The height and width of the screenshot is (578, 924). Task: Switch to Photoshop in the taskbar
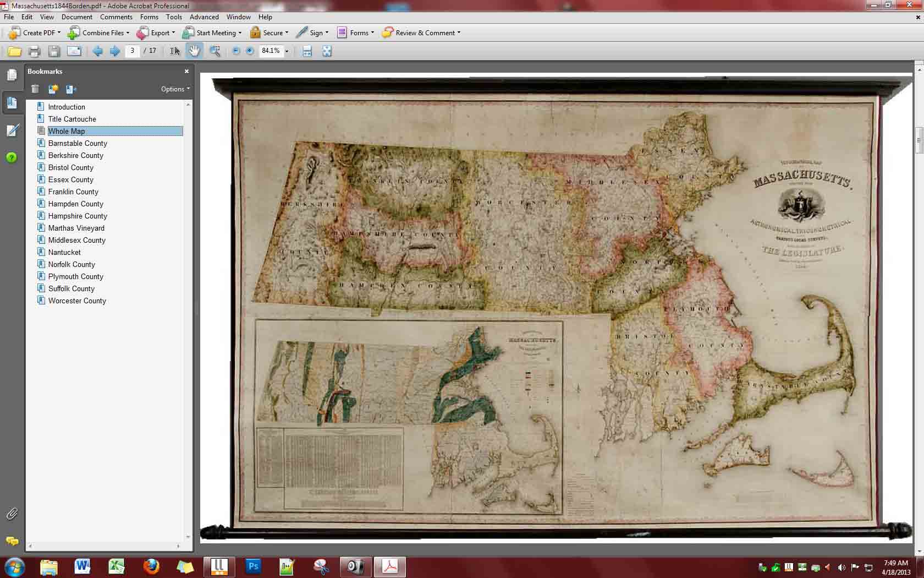(253, 566)
